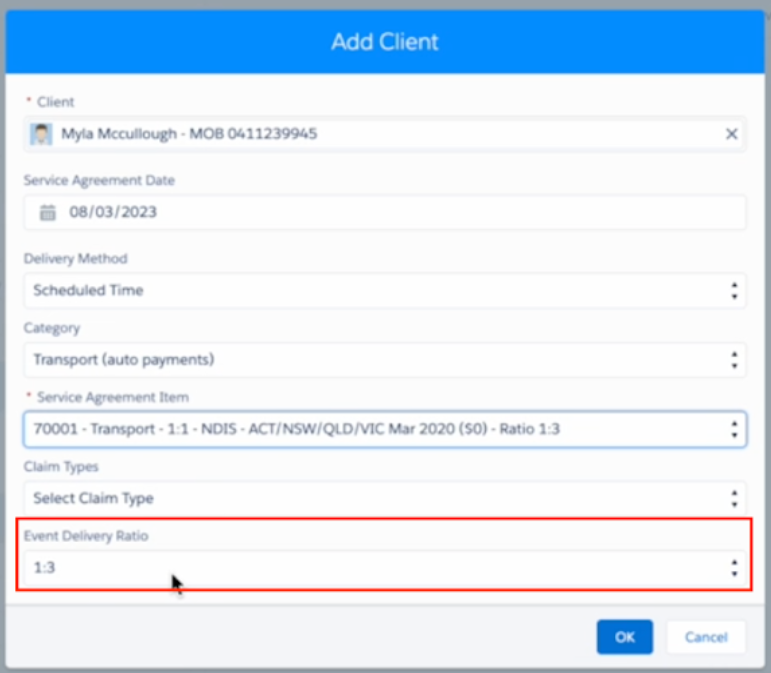The height and width of the screenshot is (673, 771).
Task: Click the Category field's up-down arrows
Action: 734,360
